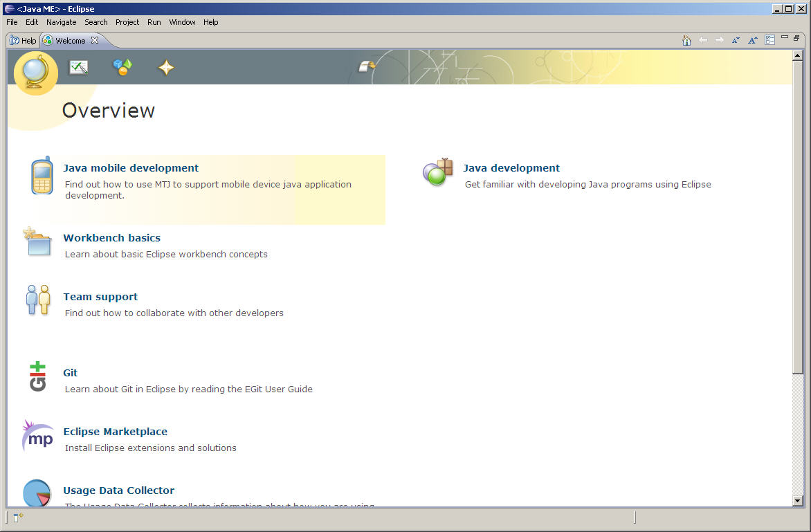The height and width of the screenshot is (532, 811).
Task: Open the Search menu
Action: point(96,22)
